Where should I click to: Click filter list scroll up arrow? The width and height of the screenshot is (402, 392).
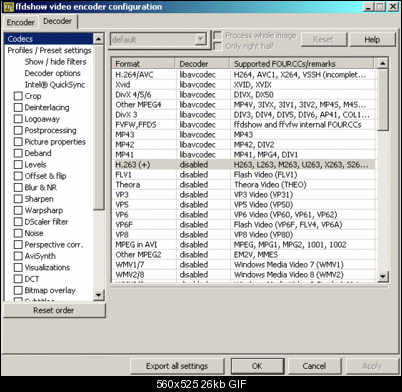98,39
